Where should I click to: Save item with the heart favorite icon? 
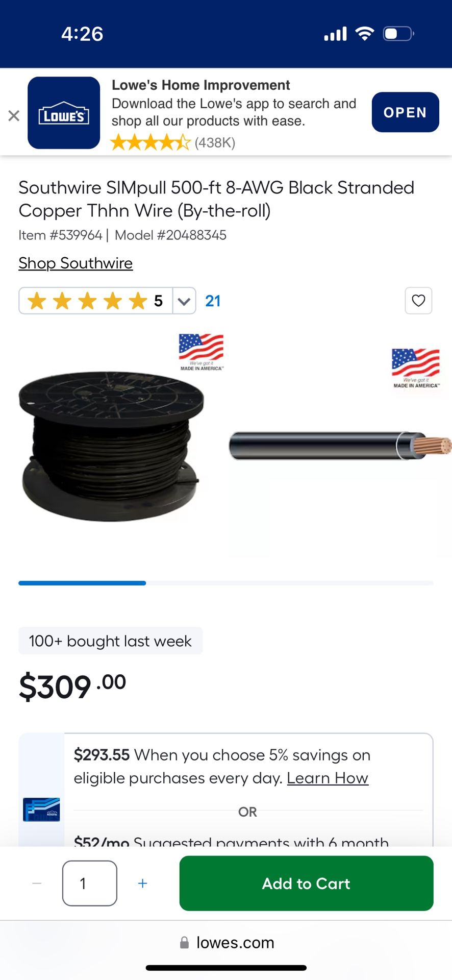(418, 301)
